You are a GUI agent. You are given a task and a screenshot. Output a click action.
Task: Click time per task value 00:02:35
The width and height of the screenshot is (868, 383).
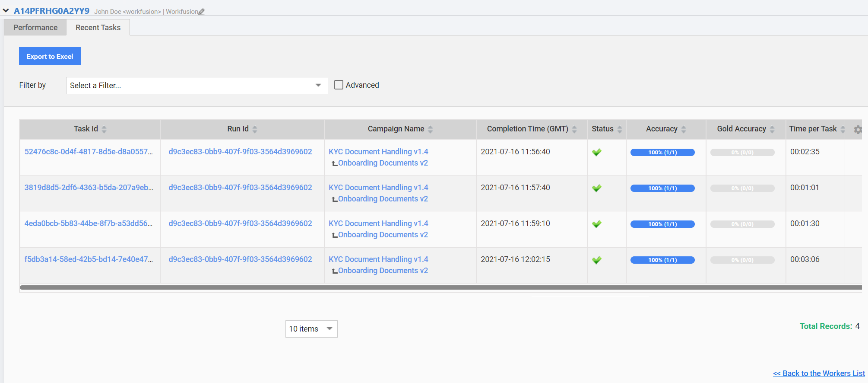805,152
